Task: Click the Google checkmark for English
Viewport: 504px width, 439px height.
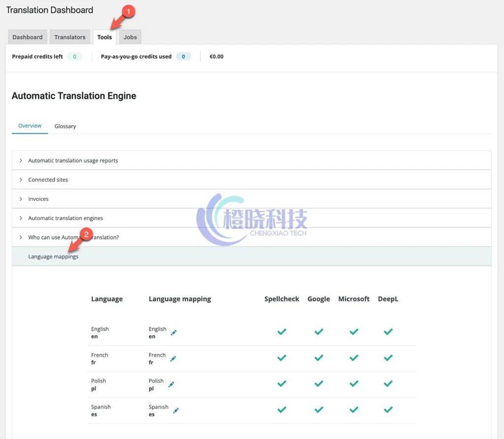Action: pyautogui.click(x=318, y=332)
